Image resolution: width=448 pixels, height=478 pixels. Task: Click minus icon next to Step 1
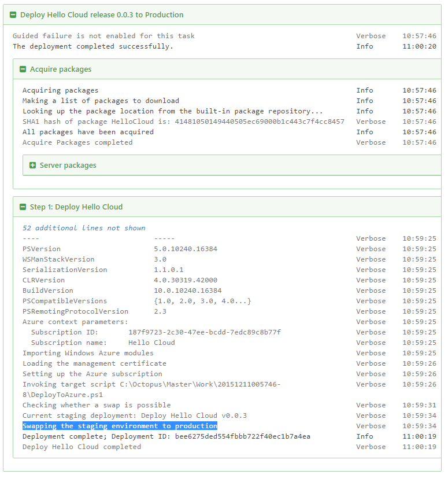23,207
